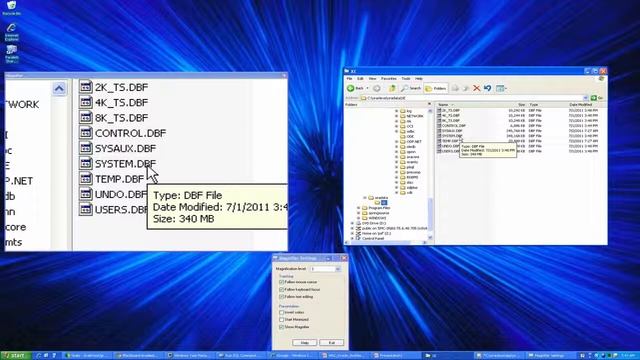
Task: Click Help button in Magnifier Settings
Action: click(304, 342)
